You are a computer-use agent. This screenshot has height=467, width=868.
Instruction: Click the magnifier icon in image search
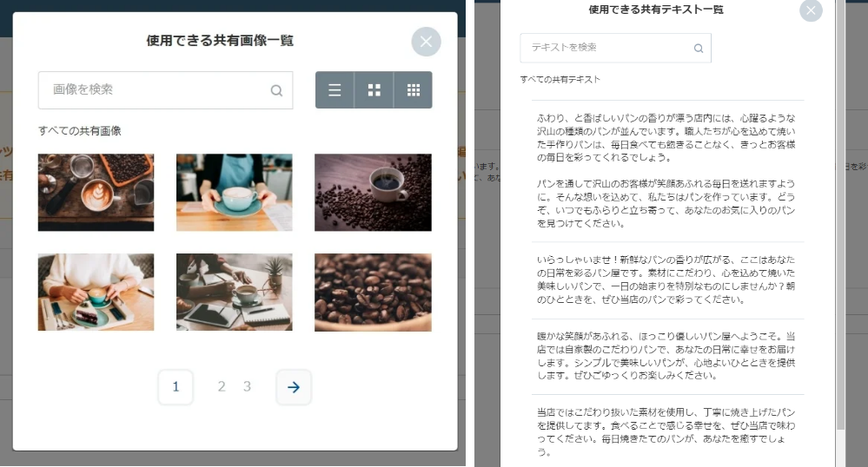pyautogui.click(x=276, y=90)
